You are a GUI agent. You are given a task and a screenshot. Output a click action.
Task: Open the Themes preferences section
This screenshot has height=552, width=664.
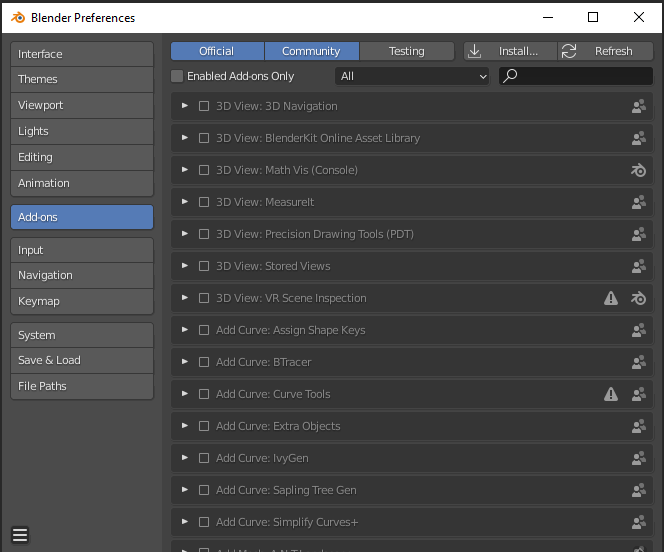point(82,79)
